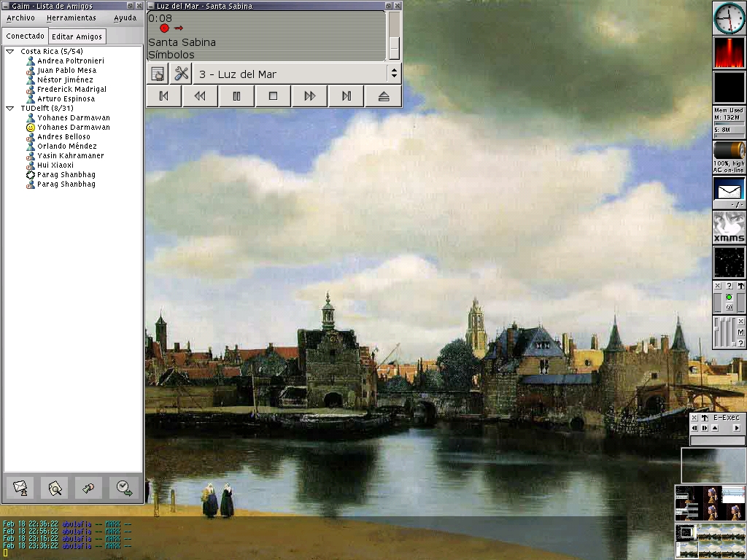Click the E-Exec right history arrow
This screenshot has height=560, width=747.
(705, 428)
